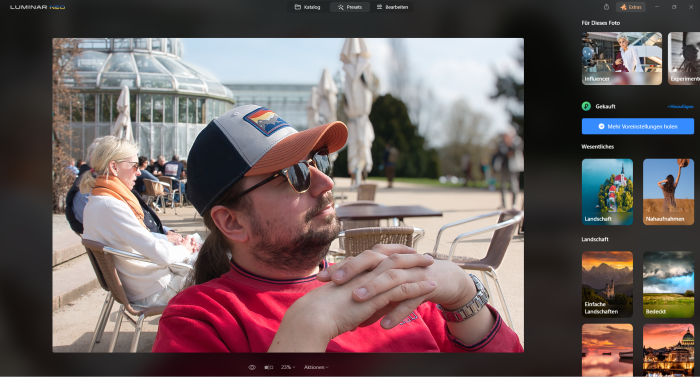Image resolution: width=700 pixels, height=377 pixels.
Task: Open the Extras button
Action: click(x=631, y=7)
